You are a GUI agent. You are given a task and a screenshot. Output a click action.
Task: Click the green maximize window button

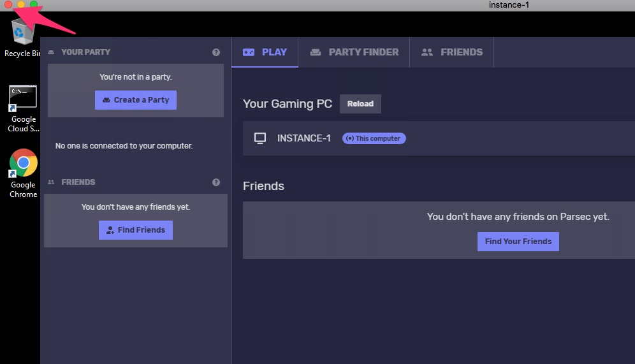tap(34, 5)
